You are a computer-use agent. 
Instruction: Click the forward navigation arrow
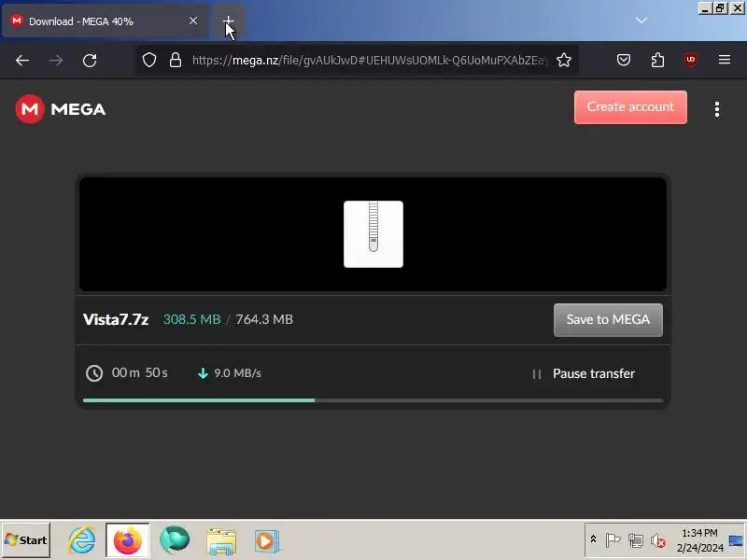pyautogui.click(x=56, y=61)
